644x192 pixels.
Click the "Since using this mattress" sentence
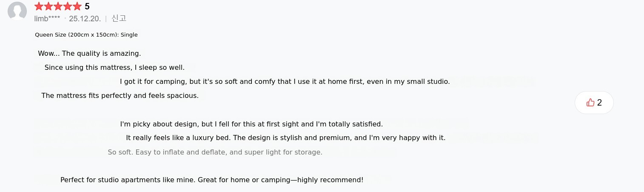114,67
